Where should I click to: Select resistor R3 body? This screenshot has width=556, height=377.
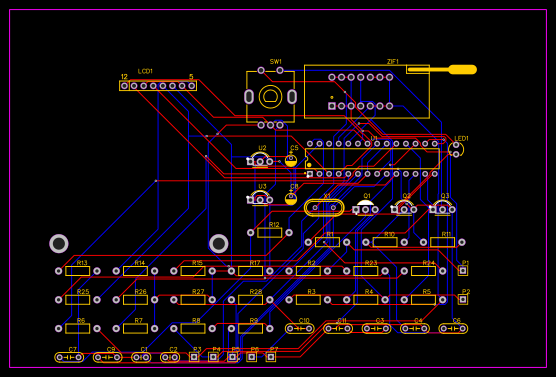click(308, 300)
